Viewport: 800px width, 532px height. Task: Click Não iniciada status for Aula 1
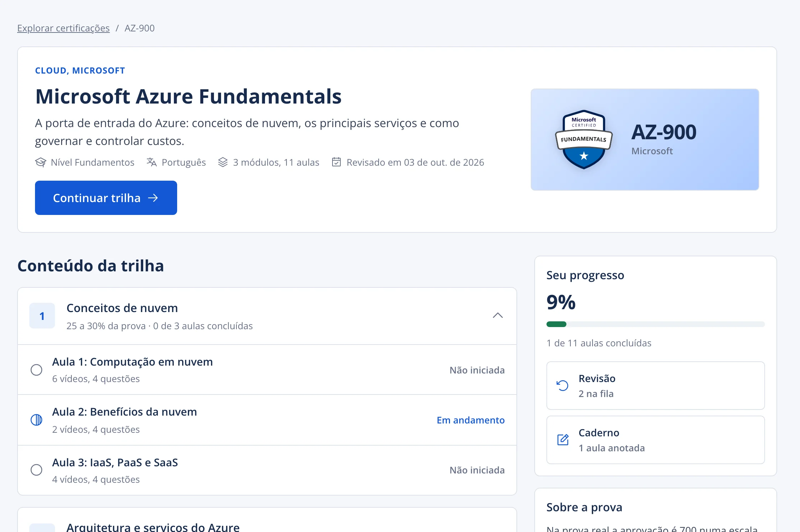click(477, 370)
